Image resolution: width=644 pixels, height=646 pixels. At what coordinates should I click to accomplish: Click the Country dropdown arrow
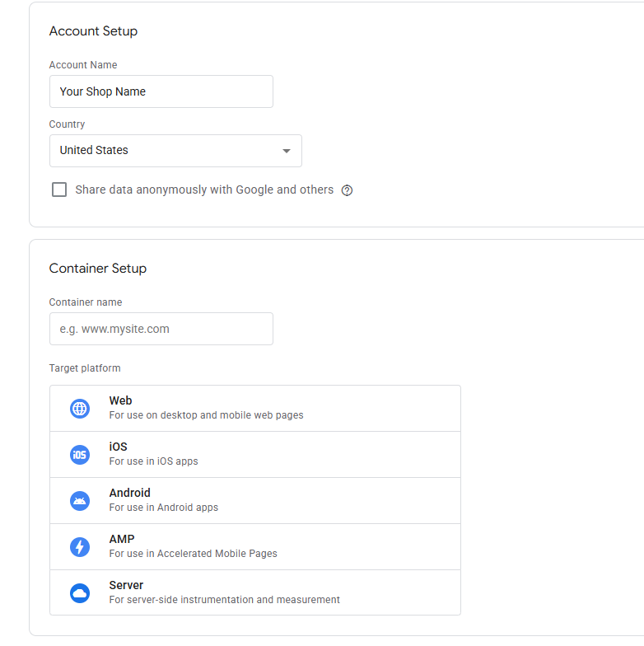point(287,151)
